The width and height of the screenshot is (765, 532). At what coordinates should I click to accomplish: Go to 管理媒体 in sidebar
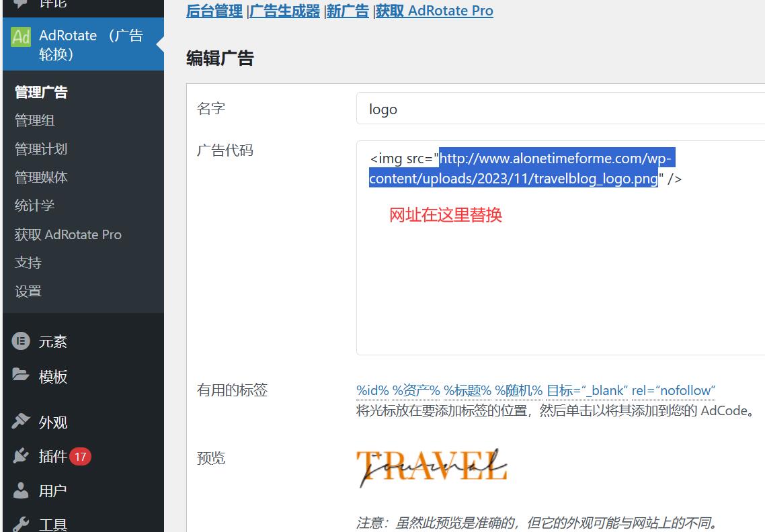tap(41, 177)
